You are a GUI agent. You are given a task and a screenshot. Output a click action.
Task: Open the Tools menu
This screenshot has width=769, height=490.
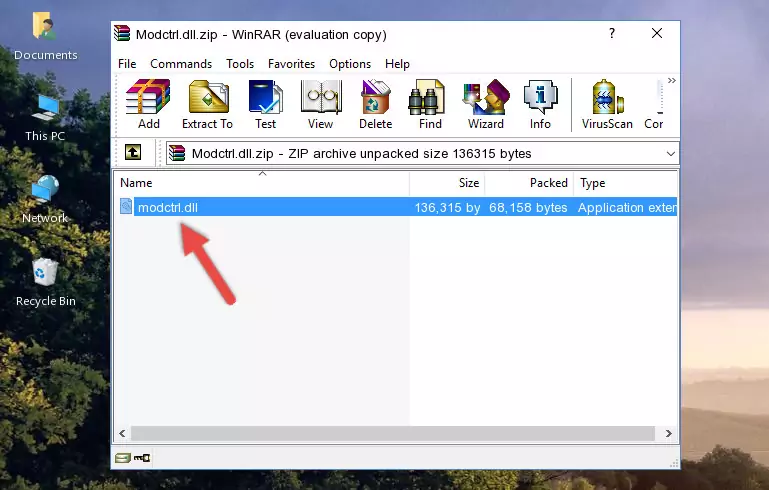point(240,64)
